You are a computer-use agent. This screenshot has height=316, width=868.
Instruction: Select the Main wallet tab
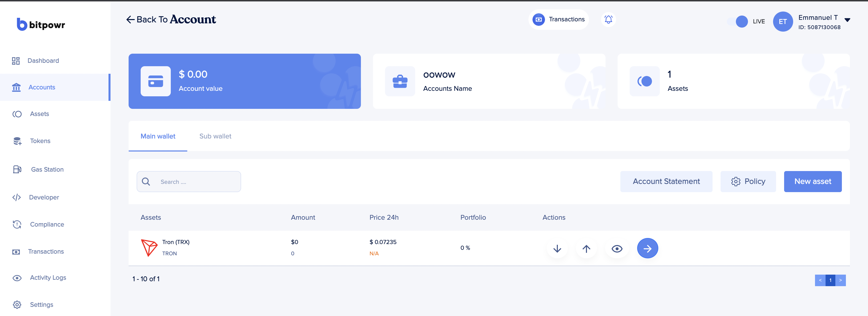click(x=158, y=136)
